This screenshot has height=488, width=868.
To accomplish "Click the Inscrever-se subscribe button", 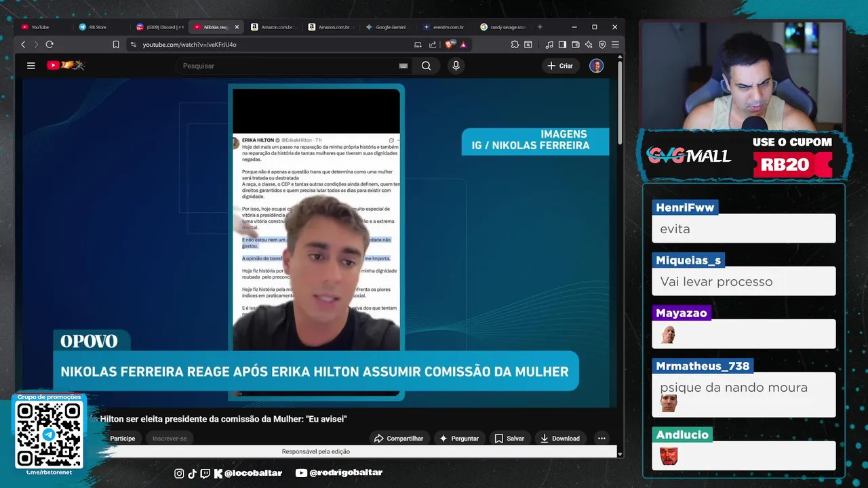I will pyautogui.click(x=170, y=439).
